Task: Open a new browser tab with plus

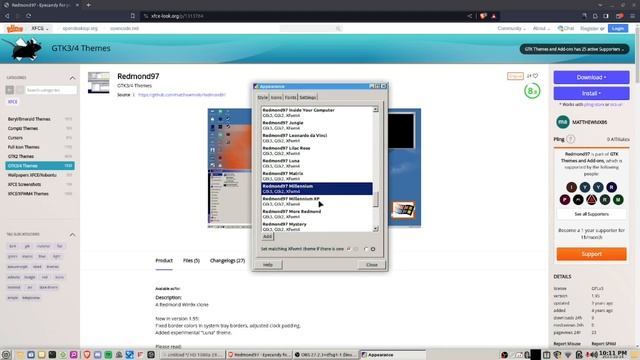Action: click(89, 5)
